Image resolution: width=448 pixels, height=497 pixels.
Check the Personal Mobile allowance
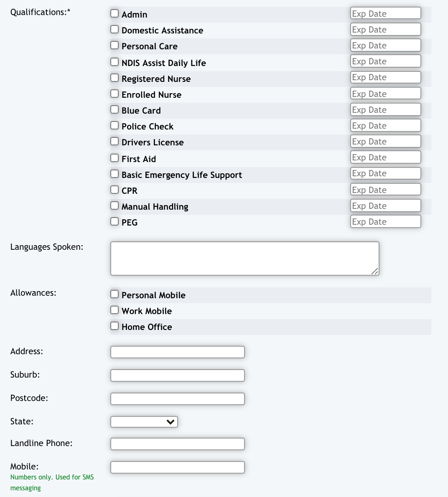[115, 294]
